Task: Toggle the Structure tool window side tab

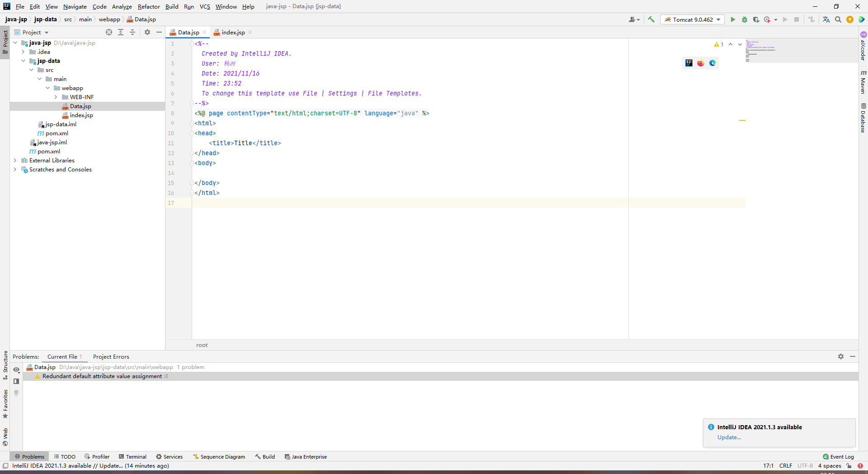Action: point(5,365)
